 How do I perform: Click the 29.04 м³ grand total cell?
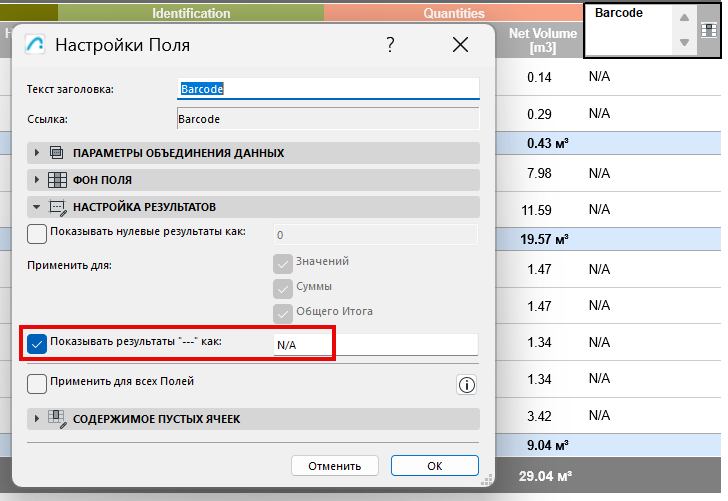[545, 476]
